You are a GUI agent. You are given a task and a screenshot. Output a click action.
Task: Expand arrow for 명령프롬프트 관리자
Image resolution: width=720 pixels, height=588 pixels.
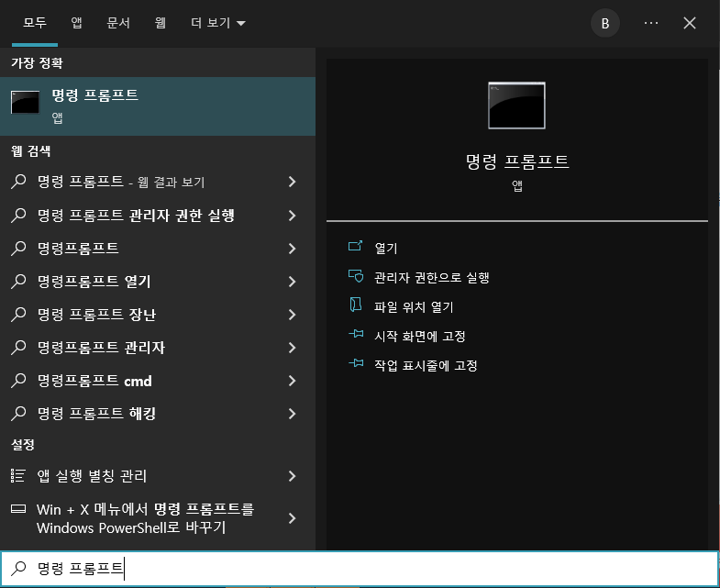pyautogui.click(x=292, y=348)
